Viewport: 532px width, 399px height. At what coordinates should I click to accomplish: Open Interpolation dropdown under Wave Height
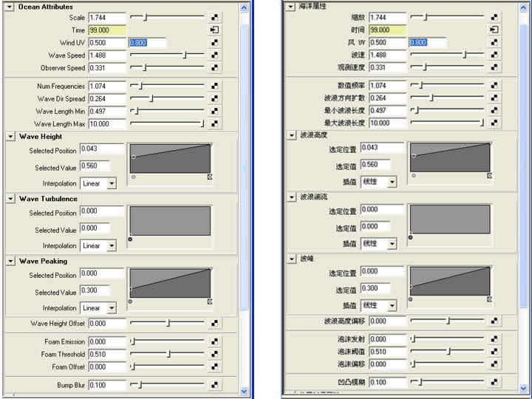coord(112,183)
